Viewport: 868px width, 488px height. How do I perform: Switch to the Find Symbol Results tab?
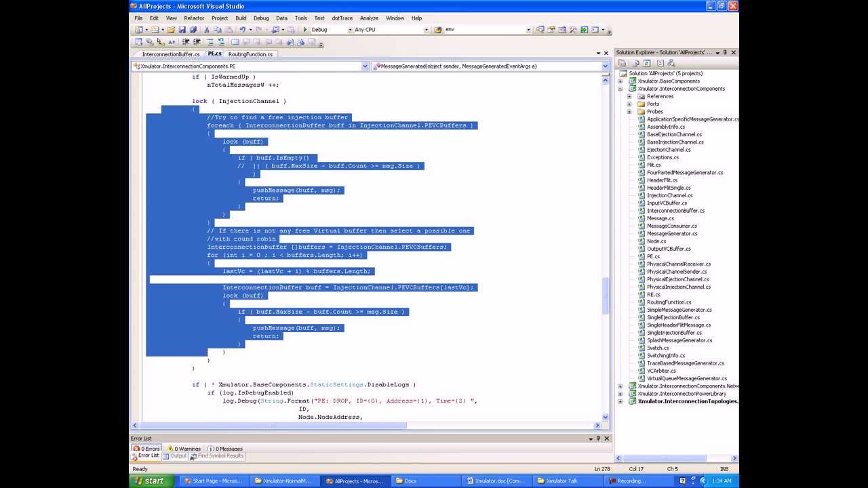[217, 456]
